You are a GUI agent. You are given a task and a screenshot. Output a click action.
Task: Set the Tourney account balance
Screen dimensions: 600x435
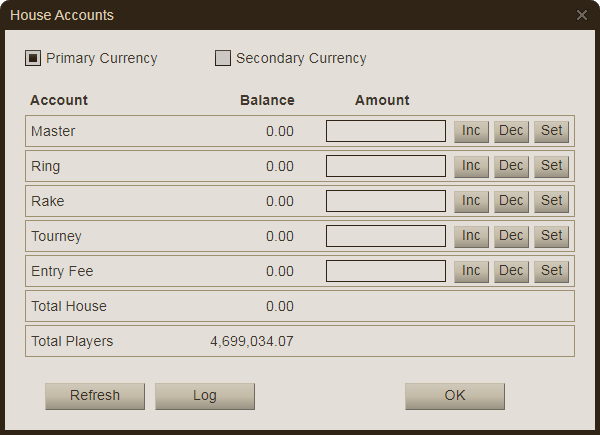(x=551, y=236)
